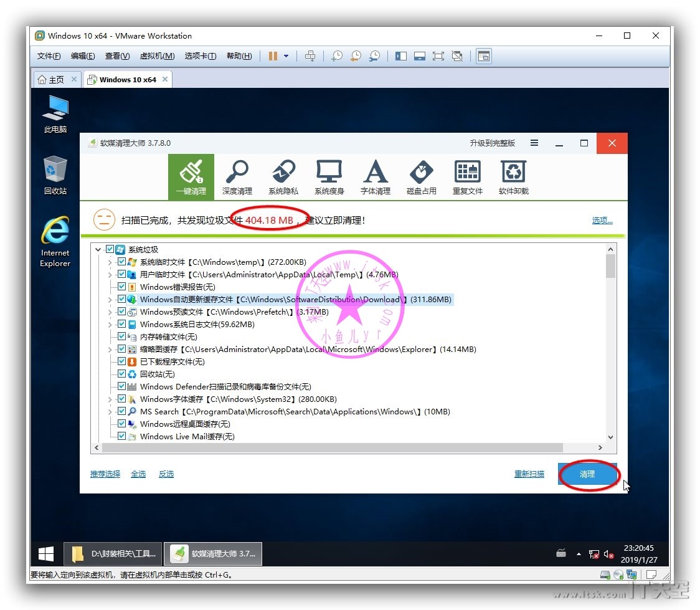Click the network tray icon in taskbar
This screenshot has height=610, width=700.
594,554
